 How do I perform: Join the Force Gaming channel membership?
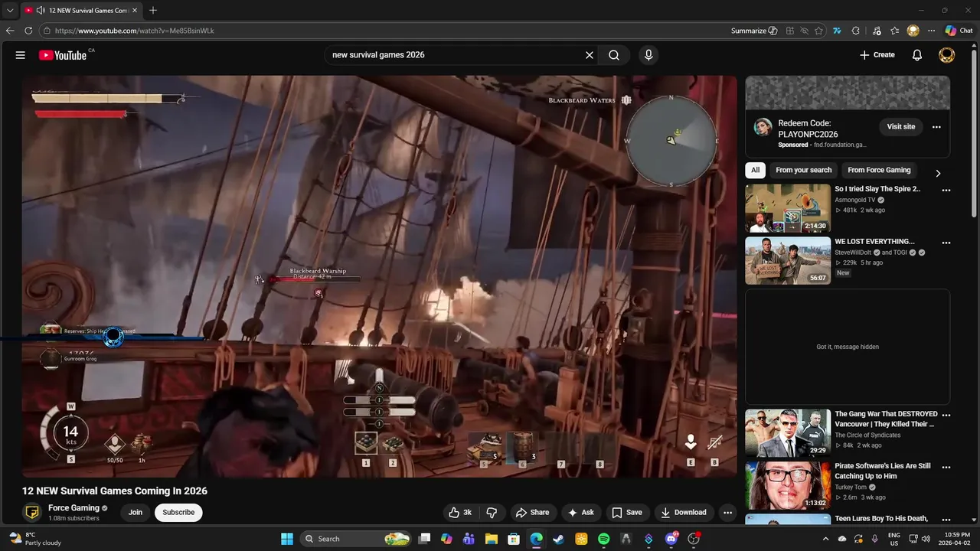coord(136,513)
